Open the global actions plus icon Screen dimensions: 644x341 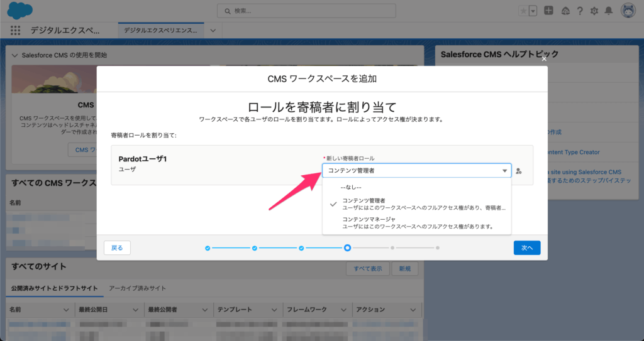click(548, 11)
